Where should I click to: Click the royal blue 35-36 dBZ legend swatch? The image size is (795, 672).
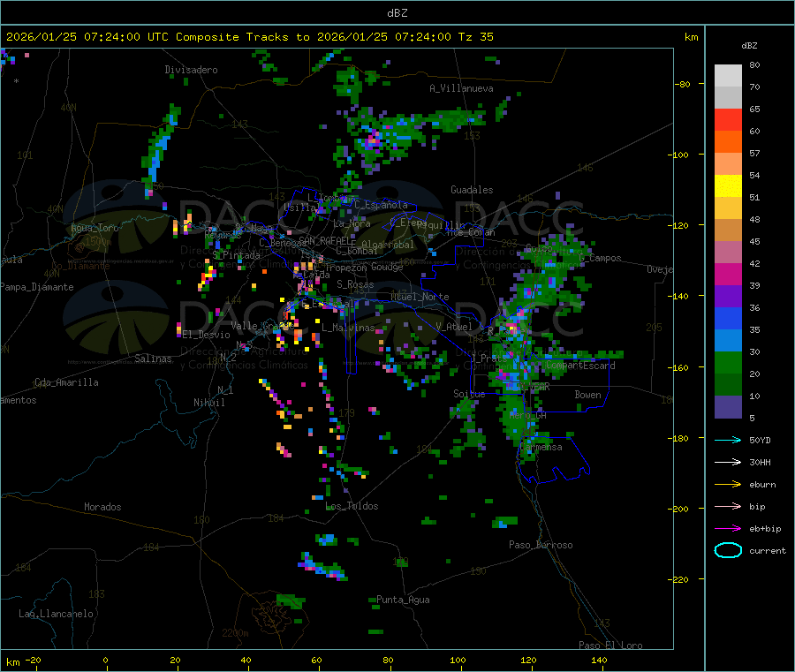[728, 318]
